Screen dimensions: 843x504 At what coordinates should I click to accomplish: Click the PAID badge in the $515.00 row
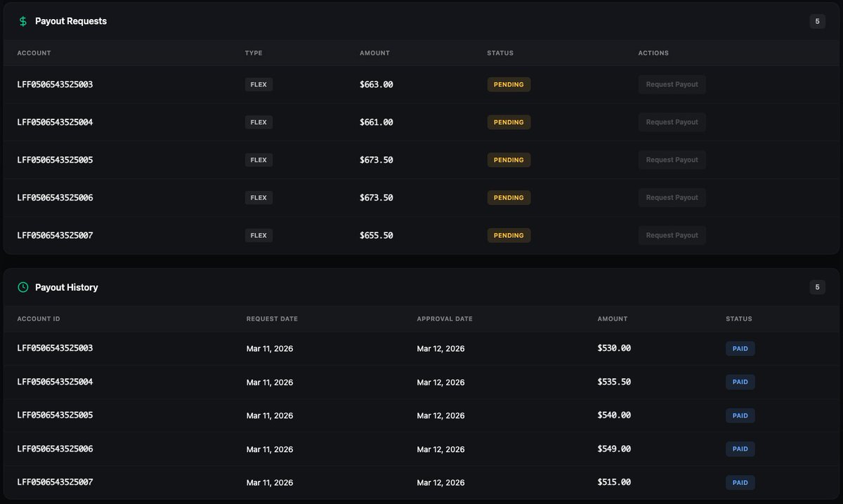(x=740, y=482)
